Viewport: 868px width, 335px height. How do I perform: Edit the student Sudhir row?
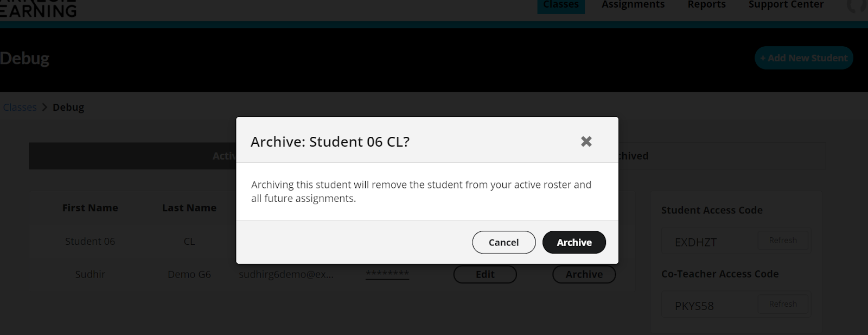[x=485, y=274]
